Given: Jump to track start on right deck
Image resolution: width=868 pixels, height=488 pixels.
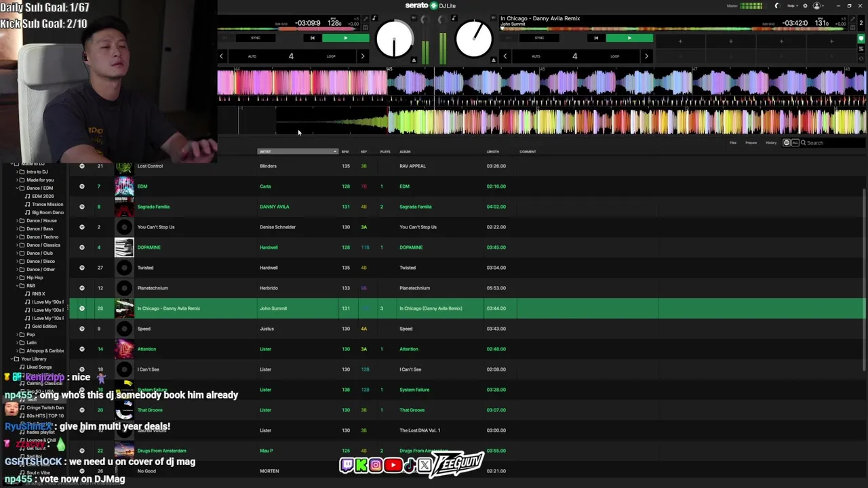Looking at the screenshot, I should pyautogui.click(x=596, y=38).
